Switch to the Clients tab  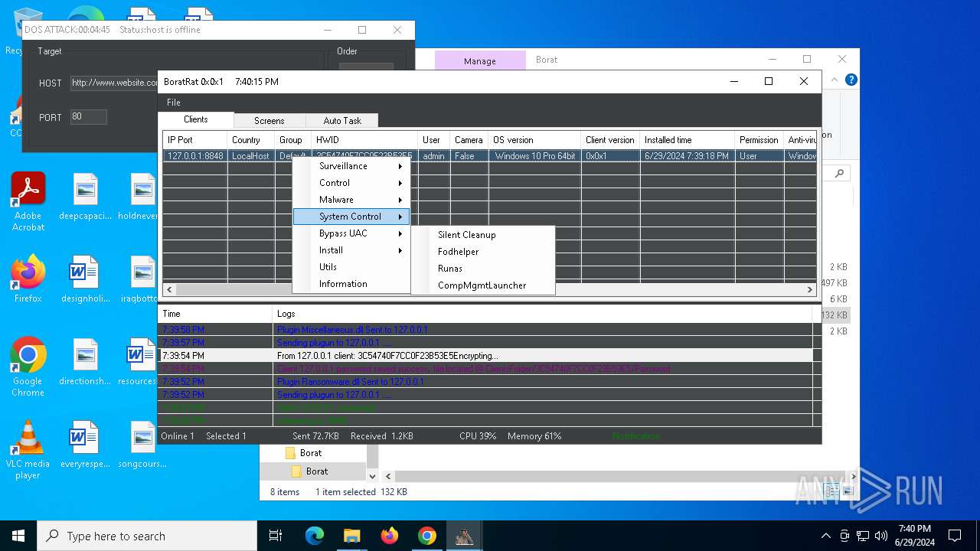(x=195, y=120)
